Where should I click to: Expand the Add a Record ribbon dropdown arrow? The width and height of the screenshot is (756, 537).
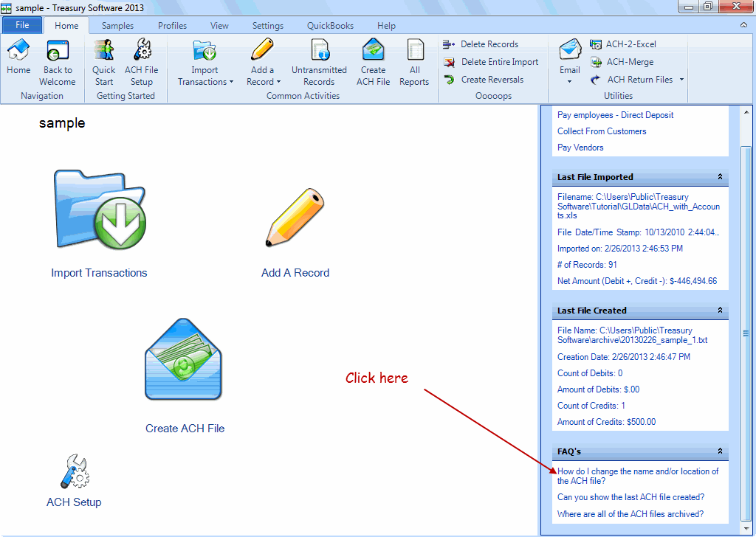click(278, 82)
